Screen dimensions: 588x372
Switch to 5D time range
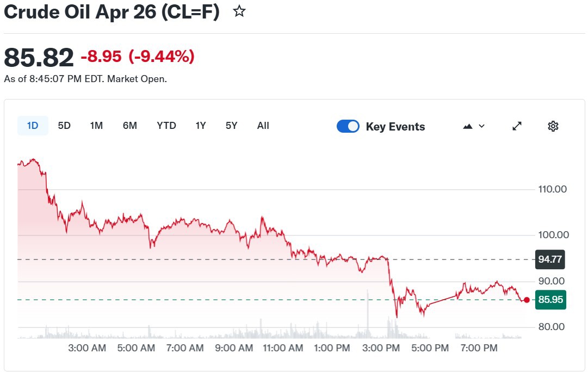pyautogui.click(x=64, y=126)
